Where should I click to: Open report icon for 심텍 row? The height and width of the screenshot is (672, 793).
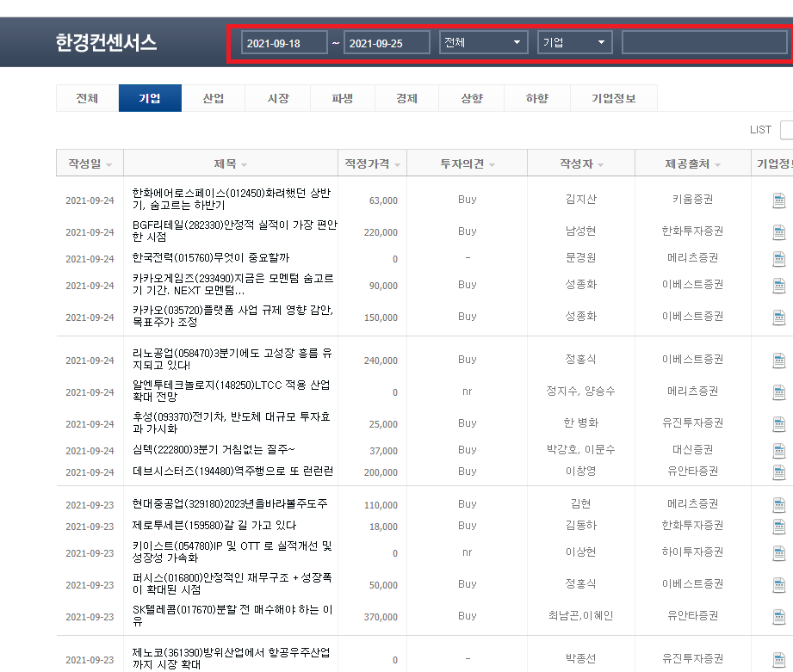tap(779, 451)
